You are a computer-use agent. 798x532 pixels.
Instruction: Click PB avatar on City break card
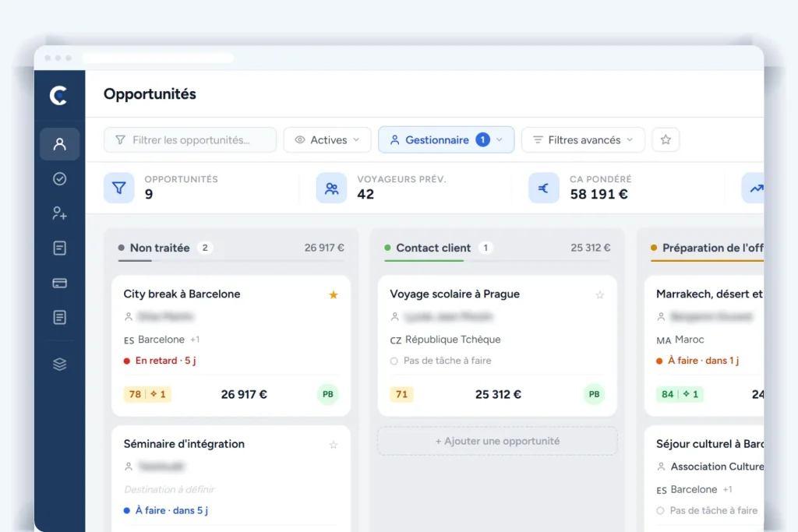(328, 394)
